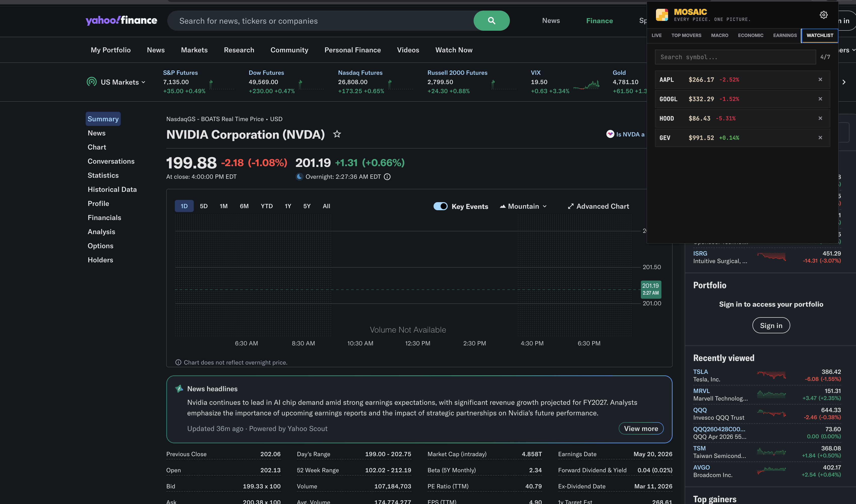This screenshot has height=504, width=856.
Task: Open the Mountain chart type dropdown
Action: pyautogui.click(x=523, y=206)
